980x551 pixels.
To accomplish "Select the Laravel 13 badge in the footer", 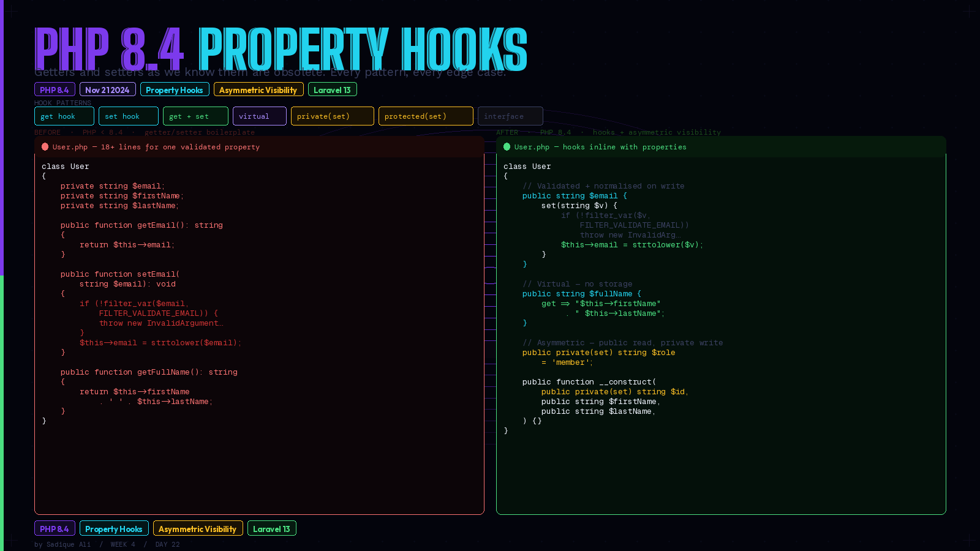I will (x=271, y=528).
